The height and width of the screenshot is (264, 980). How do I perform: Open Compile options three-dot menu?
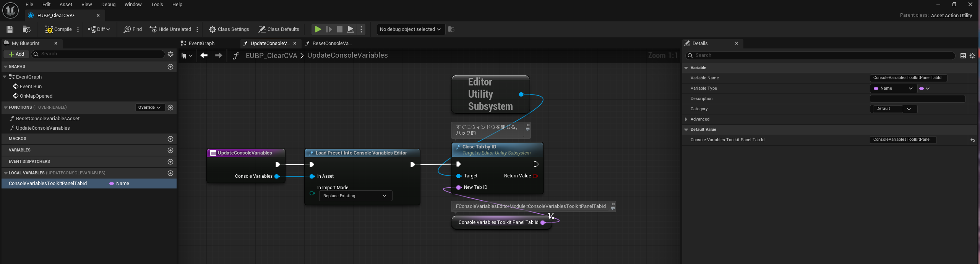point(78,29)
